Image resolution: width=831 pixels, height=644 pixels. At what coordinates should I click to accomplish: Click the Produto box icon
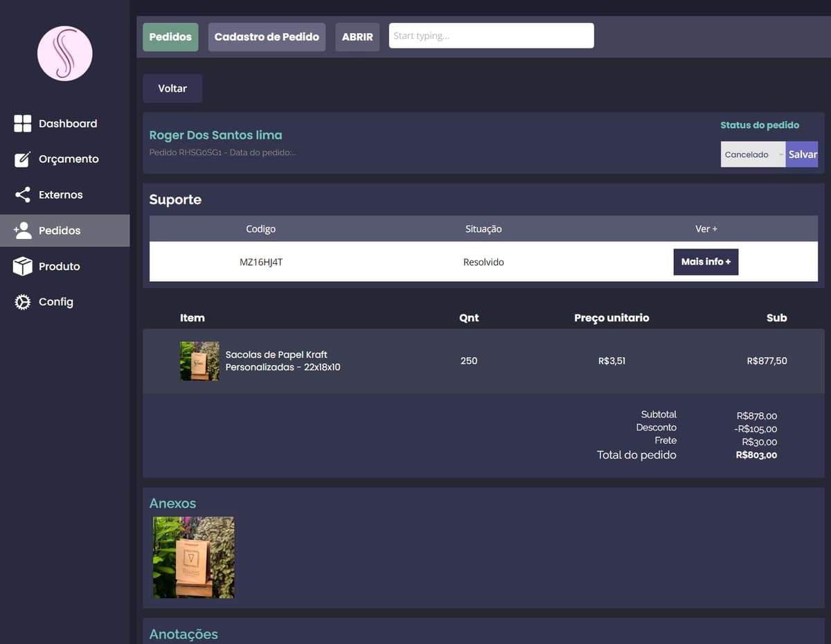(x=23, y=266)
